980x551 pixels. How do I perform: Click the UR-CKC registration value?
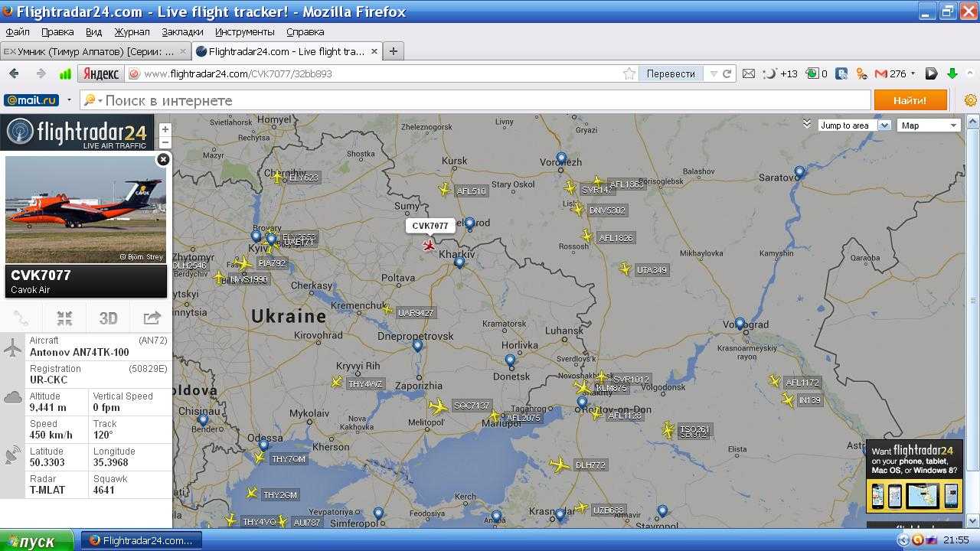point(49,380)
